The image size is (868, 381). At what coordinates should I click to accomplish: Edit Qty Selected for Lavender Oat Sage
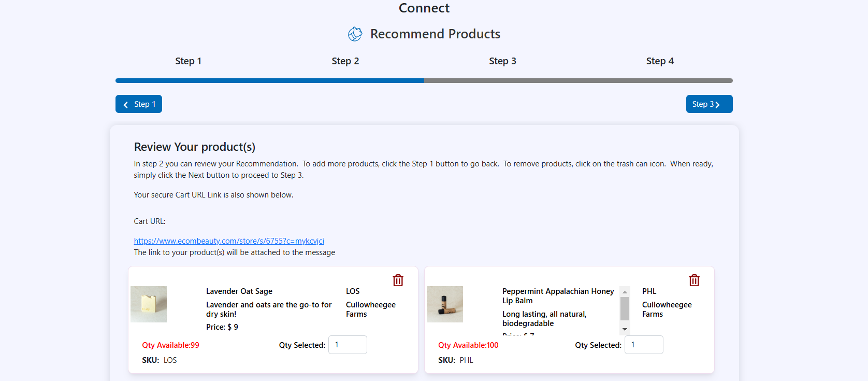click(x=348, y=345)
